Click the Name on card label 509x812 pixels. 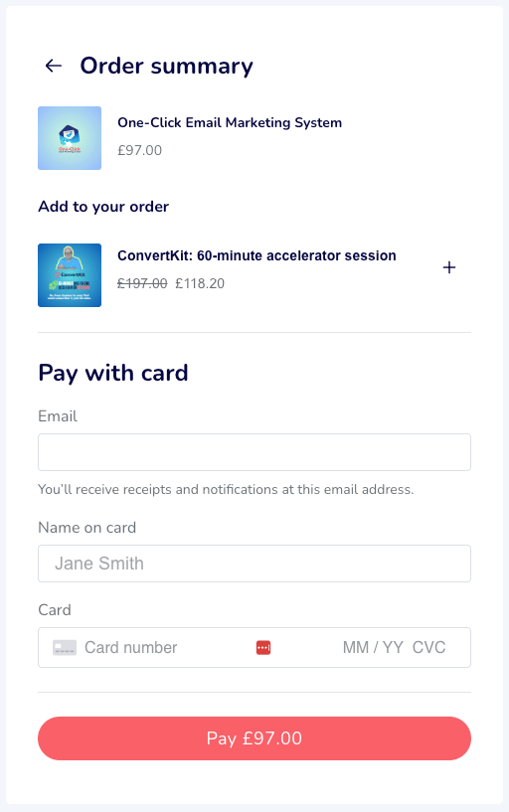coord(87,528)
